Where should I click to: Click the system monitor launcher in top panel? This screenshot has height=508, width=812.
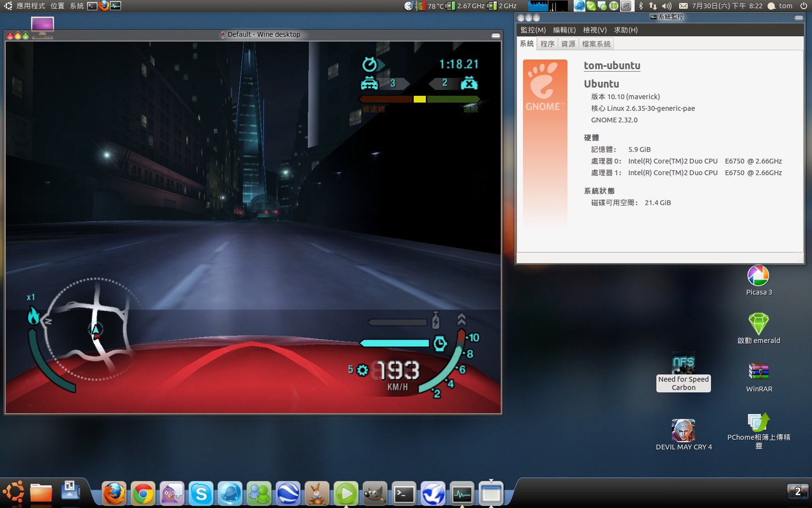[116, 6]
